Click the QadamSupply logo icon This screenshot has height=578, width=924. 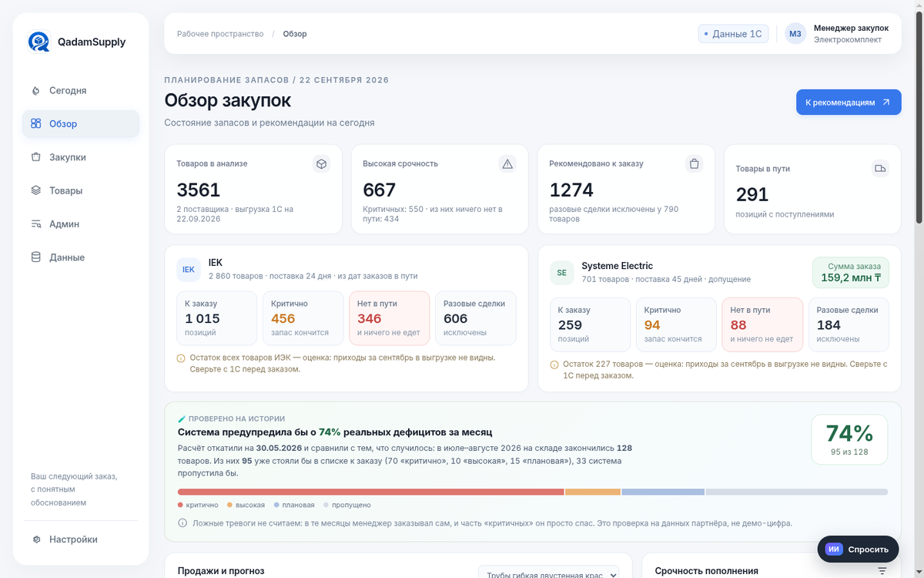click(x=38, y=42)
